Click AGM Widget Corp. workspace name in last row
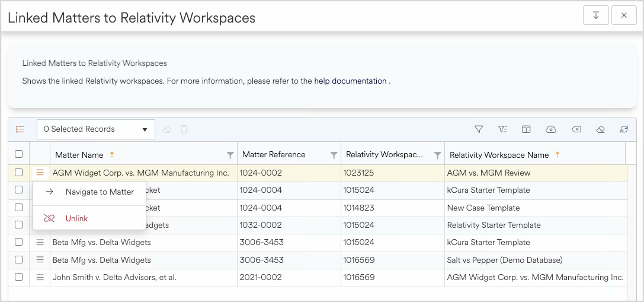This screenshot has height=302, width=644. point(535,277)
